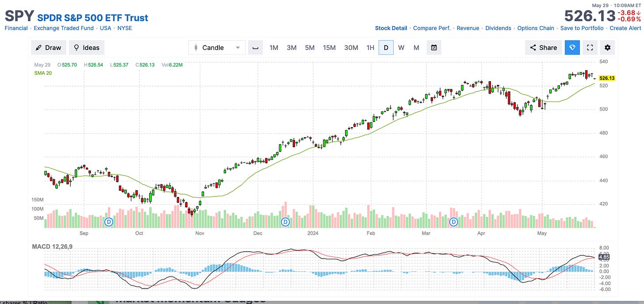The height and width of the screenshot is (304, 644).
Task: Click the bar-style icon next to Candle
Action: [x=255, y=48]
